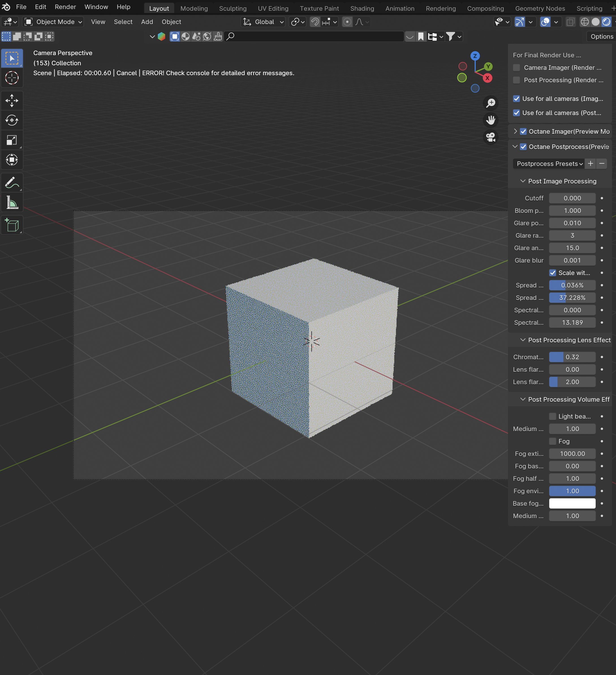Image resolution: width=616 pixels, height=675 pixels.
Task: Select the Measure tool
Action: click(x=12, y=203)
